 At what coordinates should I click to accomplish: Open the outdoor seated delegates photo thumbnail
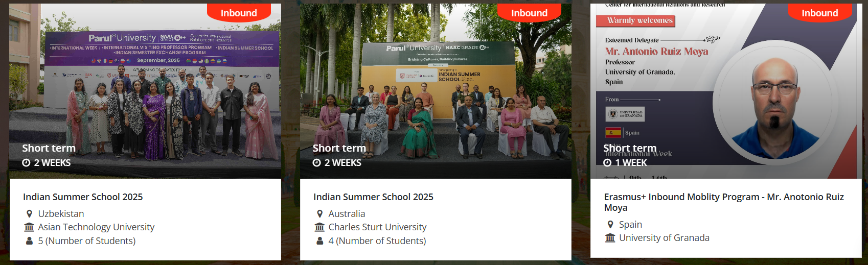pos(436,91)
